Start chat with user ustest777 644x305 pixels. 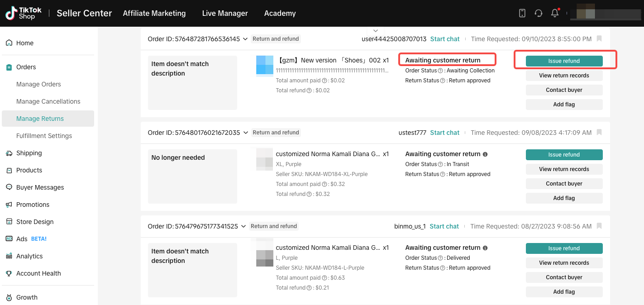coord(445,133)
